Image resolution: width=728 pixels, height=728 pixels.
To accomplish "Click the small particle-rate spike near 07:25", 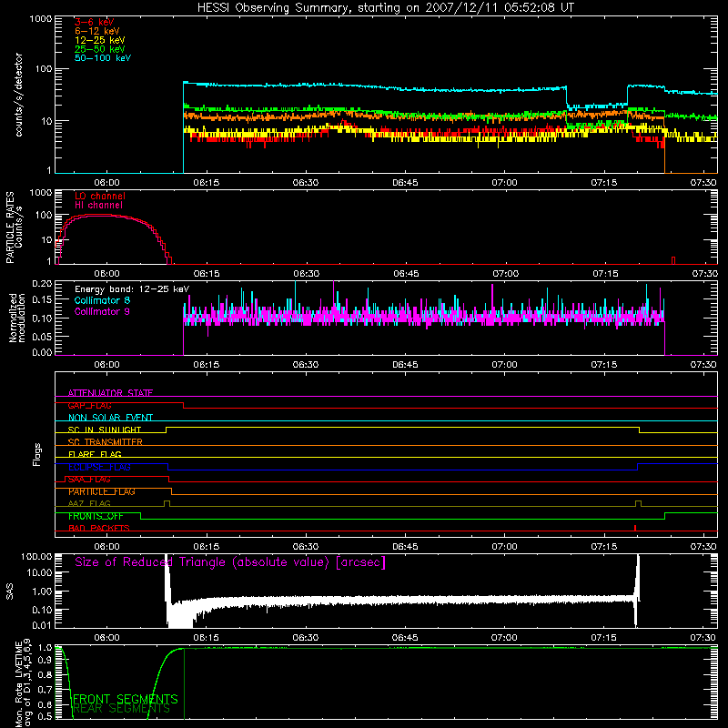I will pos(673,260).
